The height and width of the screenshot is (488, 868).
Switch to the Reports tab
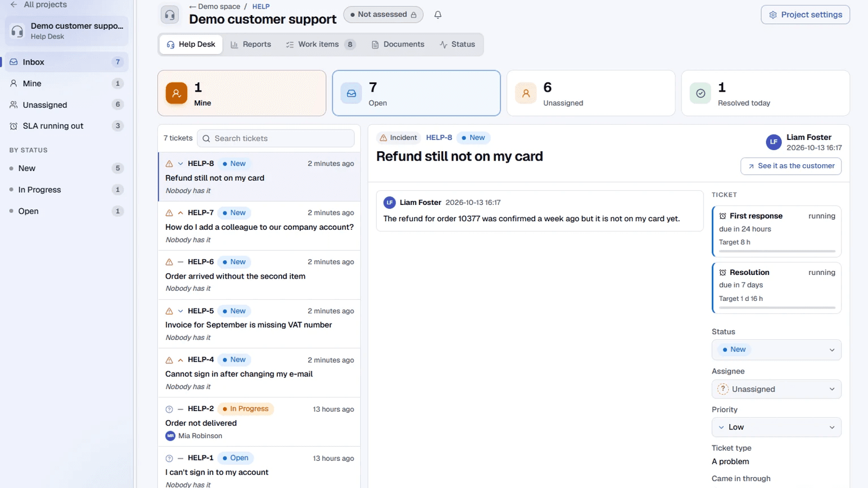(251, 44)
